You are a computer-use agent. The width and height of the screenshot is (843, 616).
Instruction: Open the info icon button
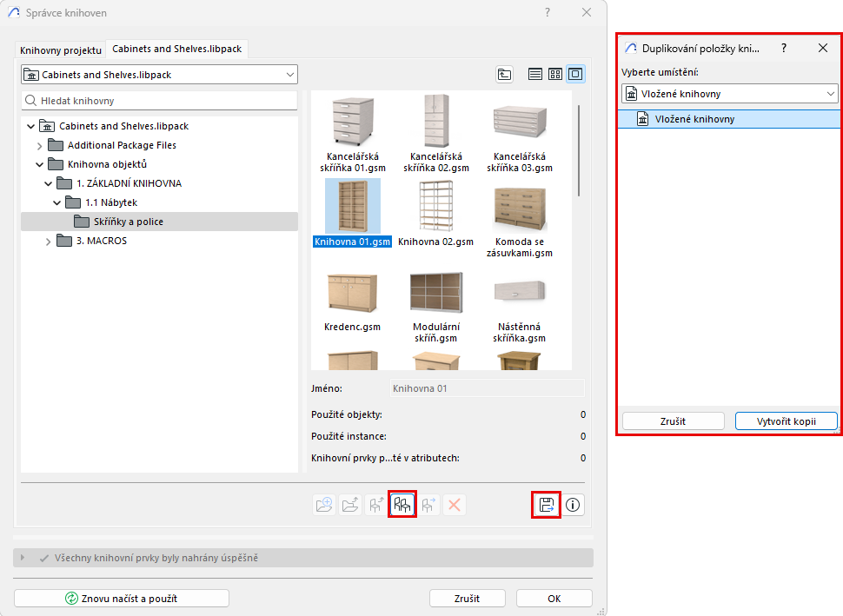click(573, 505)
